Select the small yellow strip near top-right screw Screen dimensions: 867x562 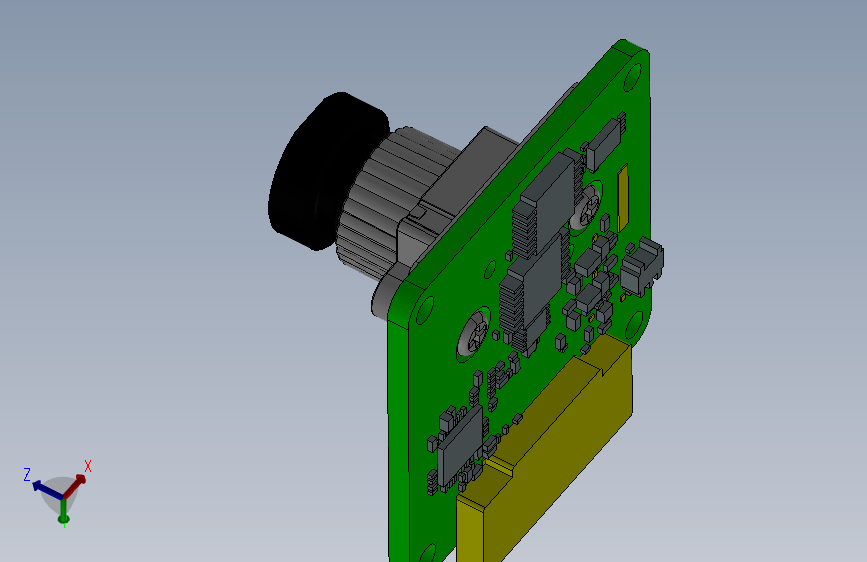coord(623,197)
